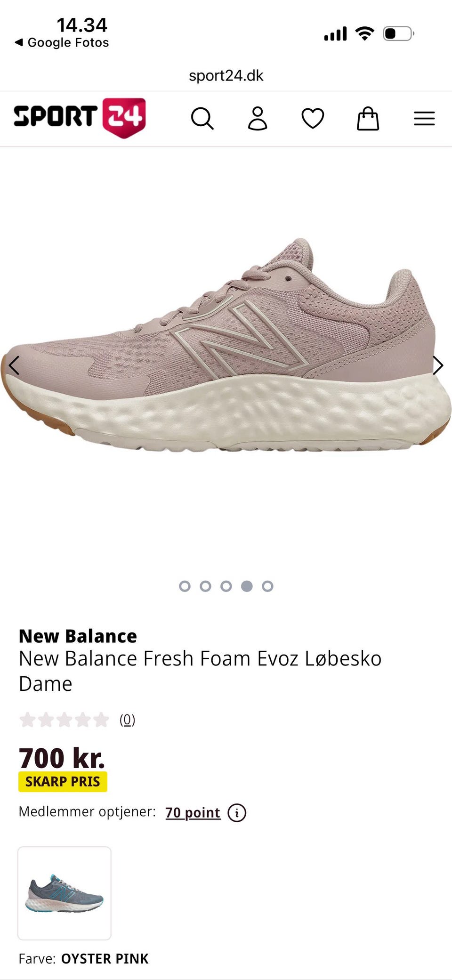
Task: Open the user account icon
Action: (x=258, y=118)
